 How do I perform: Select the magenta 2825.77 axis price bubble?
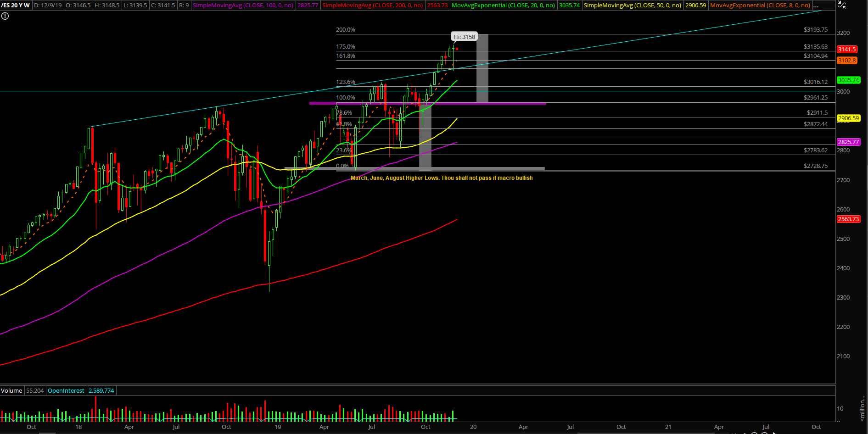tap(848, 142)
